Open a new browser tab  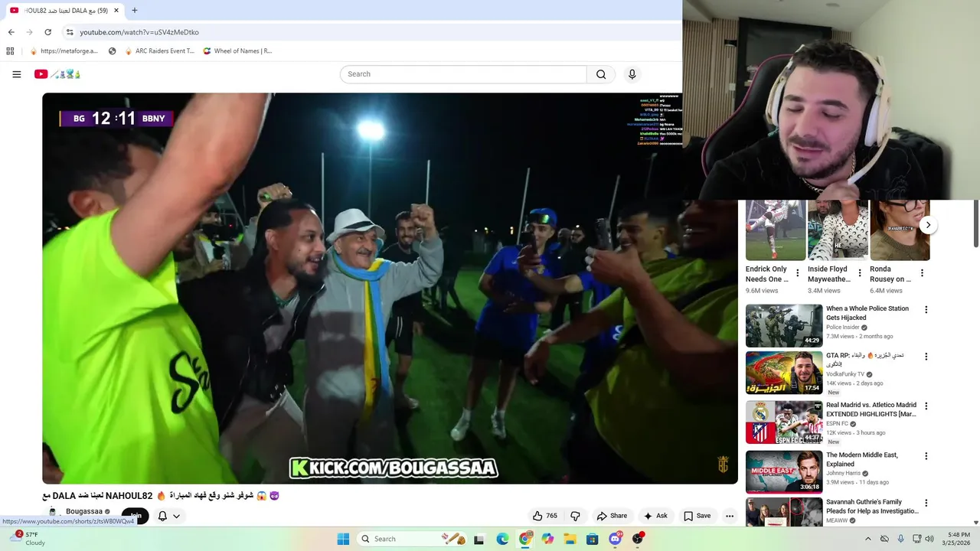[135, 11]
